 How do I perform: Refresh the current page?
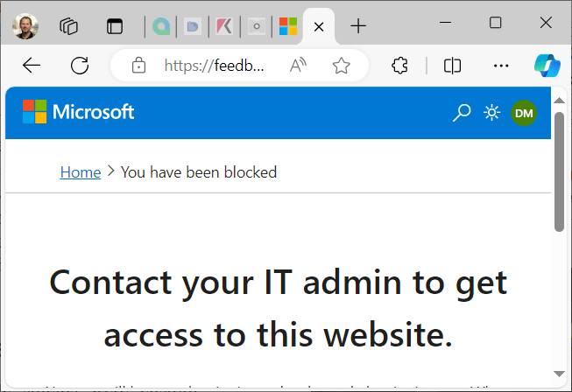80,66
